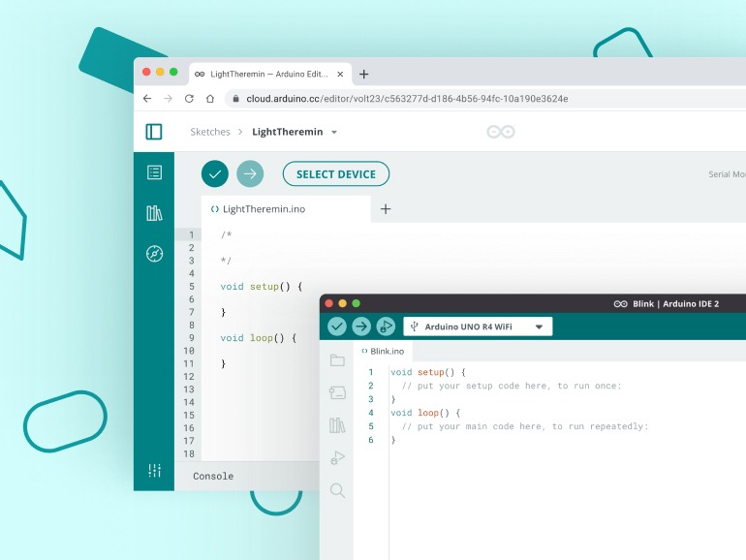Screen dimensions: 746x560
Task: Click the Upload arrow in Arduino IDE 2
Action: [361, 327]
